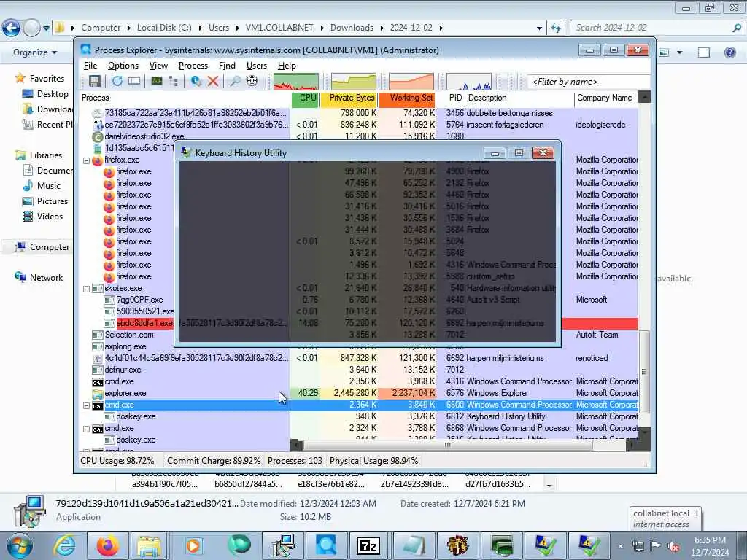Open the Process menu
This screenshot has width=747, height=560.
click(193, 66)
